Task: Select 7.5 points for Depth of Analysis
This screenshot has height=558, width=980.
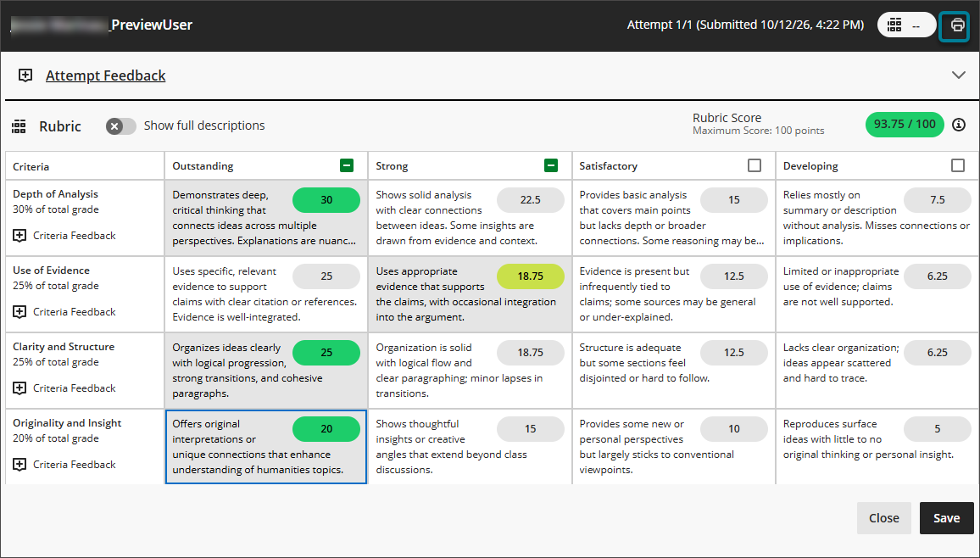Action: point(938,200)
